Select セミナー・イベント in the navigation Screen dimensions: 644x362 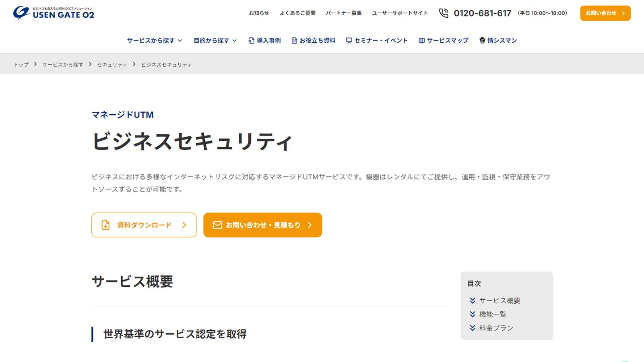377,41
